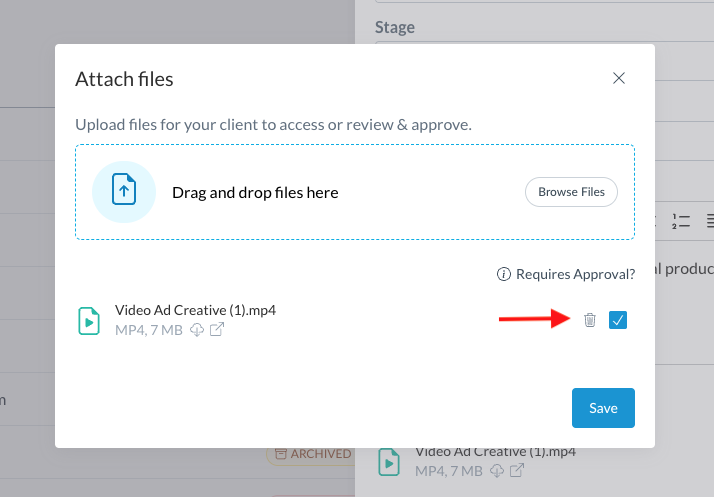Viewport: 714px width, 497px height.
Task: Apply numbered list formatting in background editor
Action: pyautogui.click(x=681, y=220)
